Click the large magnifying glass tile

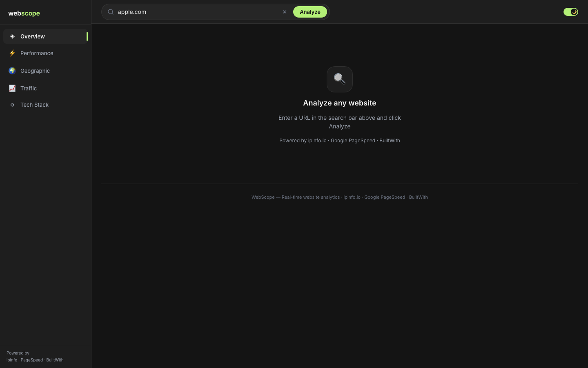coord(340,79)
